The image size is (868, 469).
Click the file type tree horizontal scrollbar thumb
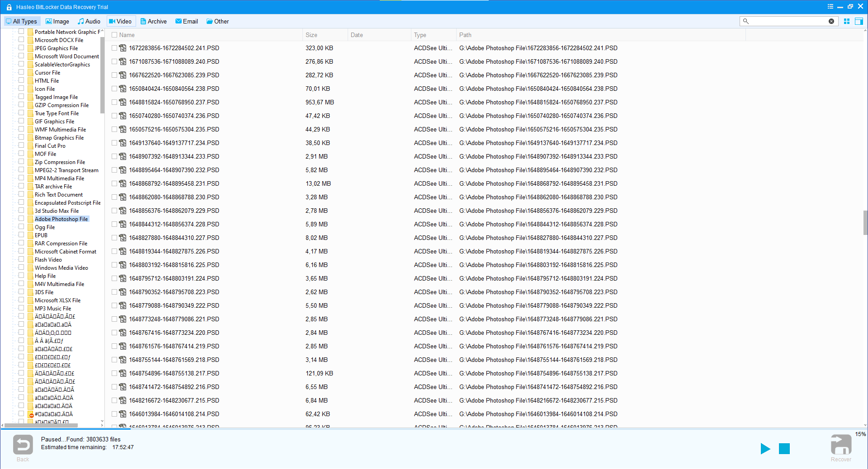(x=41, y=425)
